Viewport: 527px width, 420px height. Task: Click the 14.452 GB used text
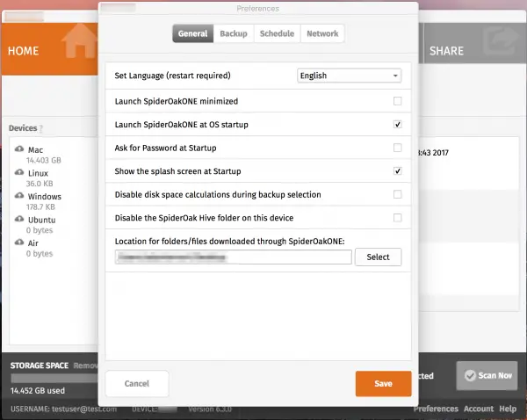[38, 391]
